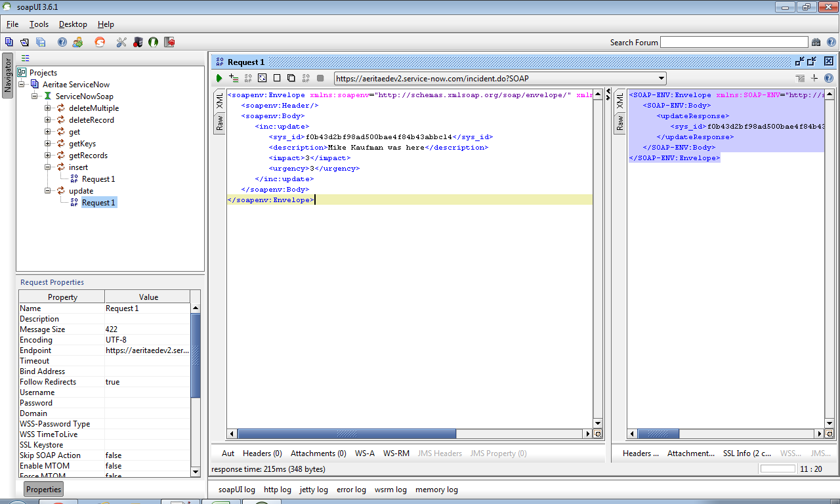The height and width of the screenshot is (504, 840).
Task: Open Attachments (0) tab
Action: [318, 453]
